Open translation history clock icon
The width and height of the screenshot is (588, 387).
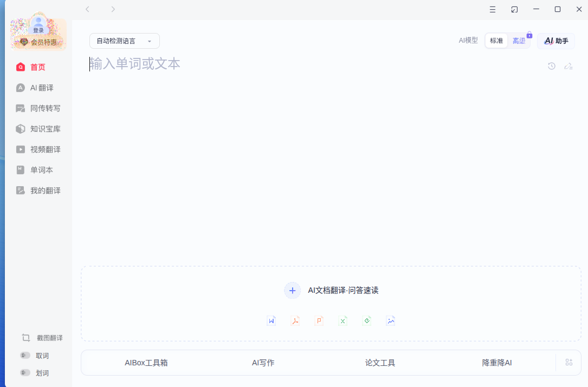point(551,67)
